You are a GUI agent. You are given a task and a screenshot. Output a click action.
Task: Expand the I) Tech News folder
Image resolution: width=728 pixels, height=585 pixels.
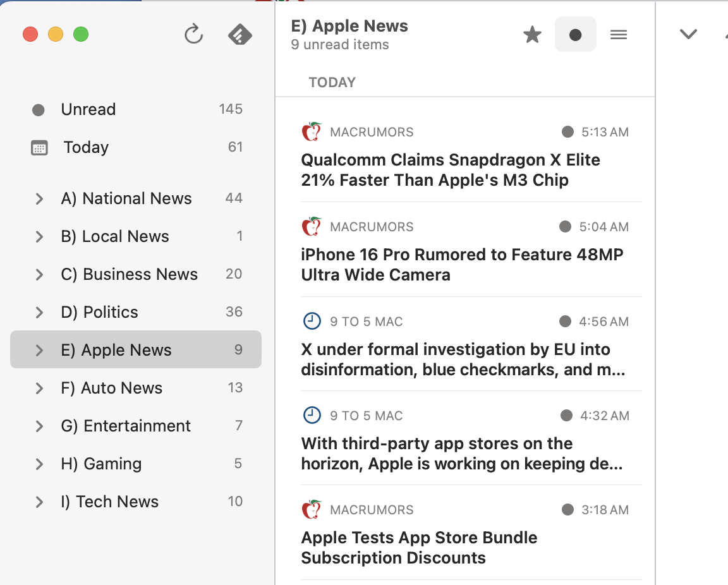click(39, 502)
